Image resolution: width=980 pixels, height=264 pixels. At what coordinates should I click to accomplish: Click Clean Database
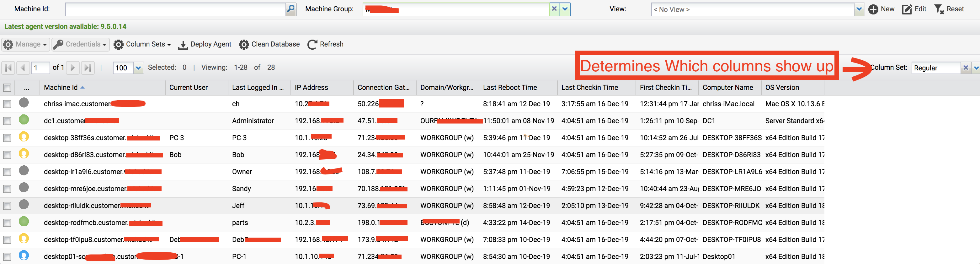click(x=269, y=44)
